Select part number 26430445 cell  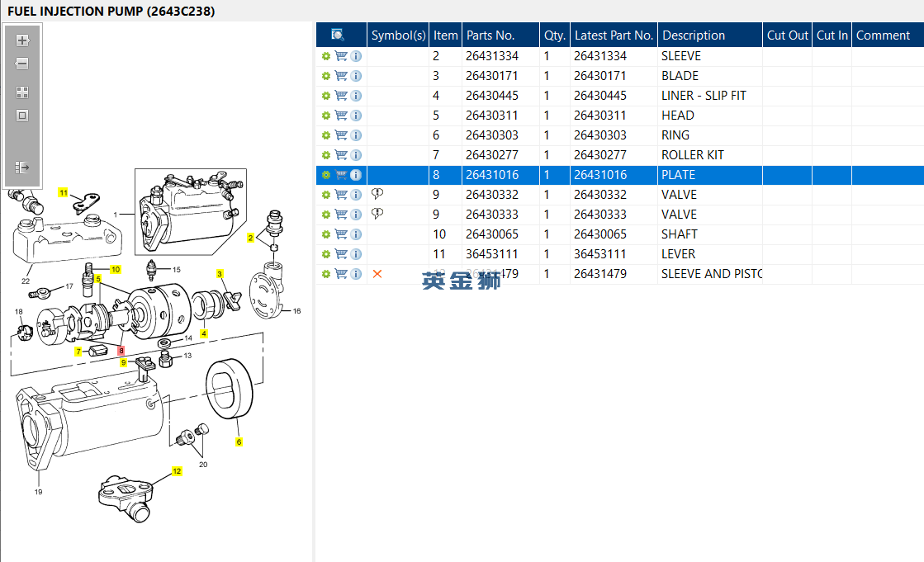click(x=501, y=96)
